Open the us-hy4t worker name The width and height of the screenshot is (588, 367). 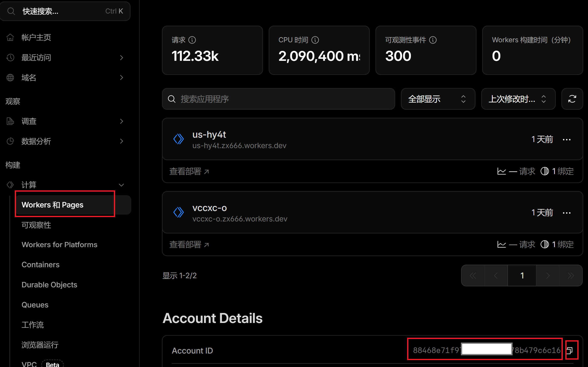coord(209,134)
